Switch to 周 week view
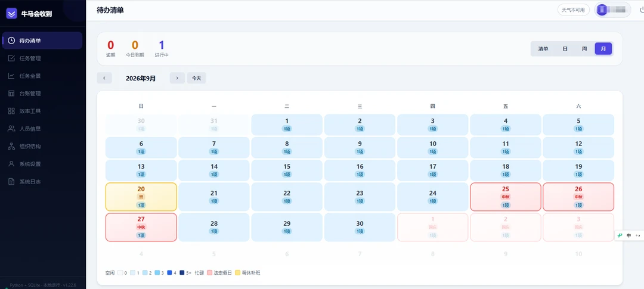This screenshot has height=289, width=644. click(584, 49)
